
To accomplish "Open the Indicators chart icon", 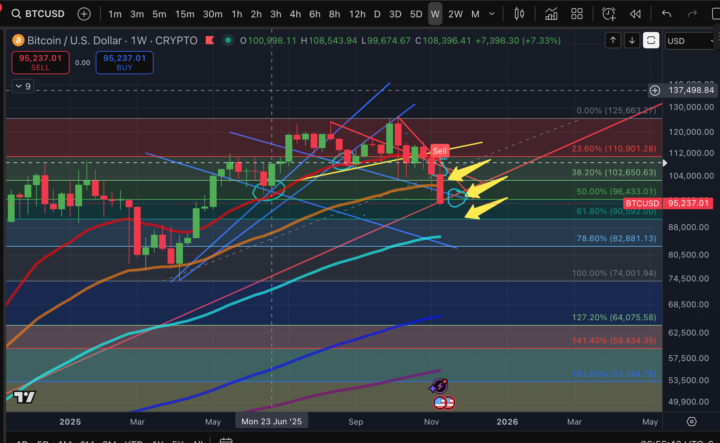I will point(551,14).
